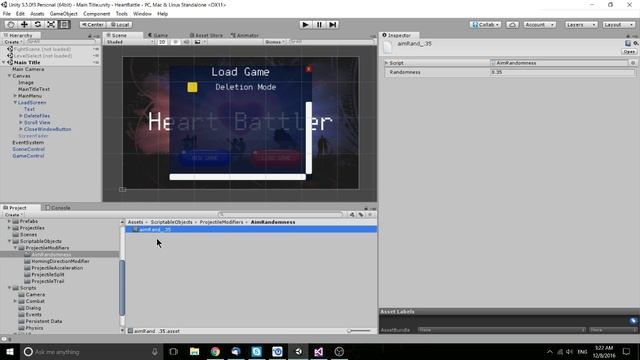Collapse the LoadScreen object
This screenshot has height=360, width=640.
pyautogui.click(x=15, y=102)
